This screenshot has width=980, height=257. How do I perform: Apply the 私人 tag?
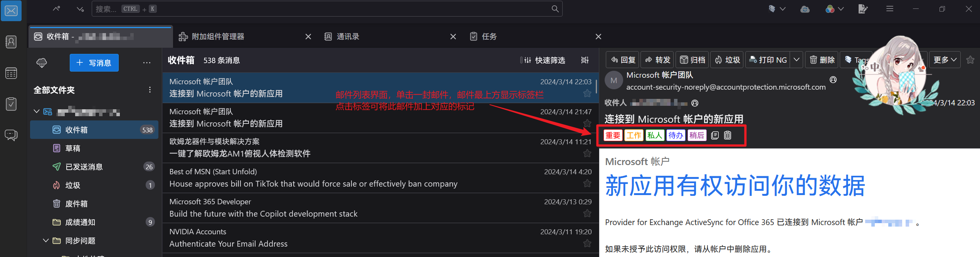pos(655,135)
